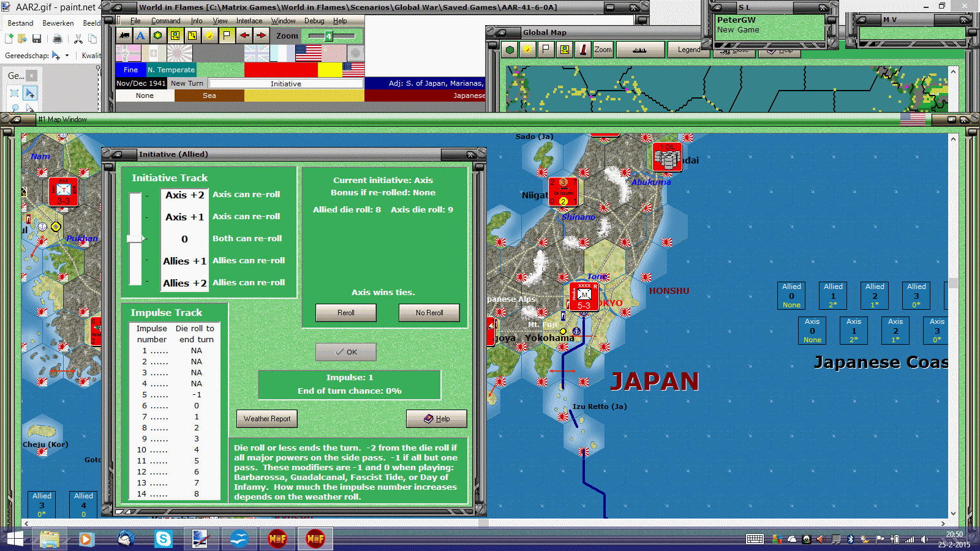Screen dimensions: 980x551
Task: Click the paint.net print icon
Action: coord(58,39)
